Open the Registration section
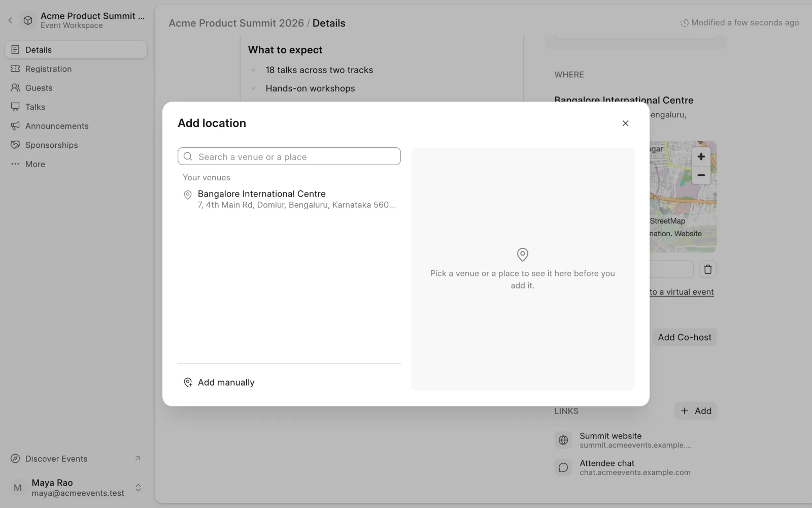The height and width of the screenshot is (508, 812). [x=76, y=69]
